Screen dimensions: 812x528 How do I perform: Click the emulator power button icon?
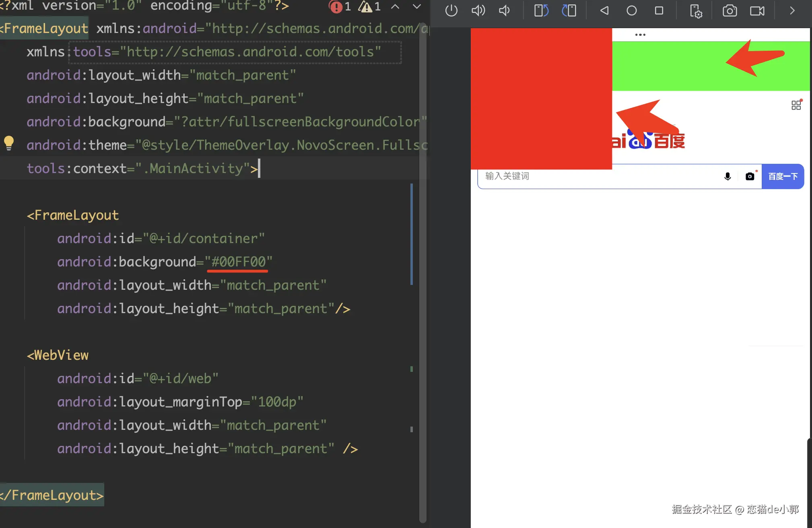click(451, 10)
